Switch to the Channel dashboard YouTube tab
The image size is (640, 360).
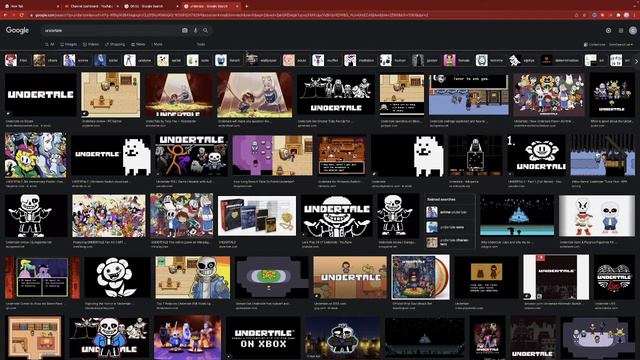coord(91,6)
